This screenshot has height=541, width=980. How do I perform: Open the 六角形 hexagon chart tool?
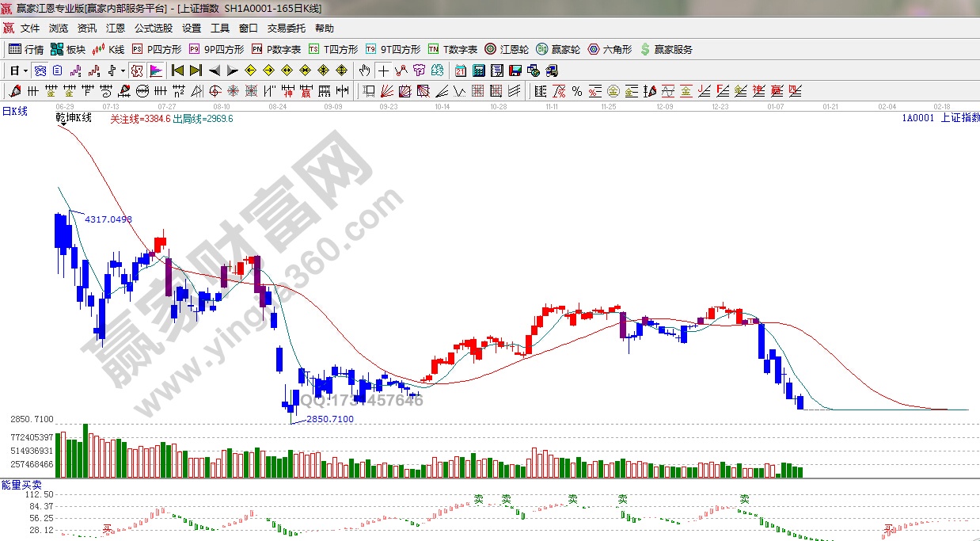[610, 49]
